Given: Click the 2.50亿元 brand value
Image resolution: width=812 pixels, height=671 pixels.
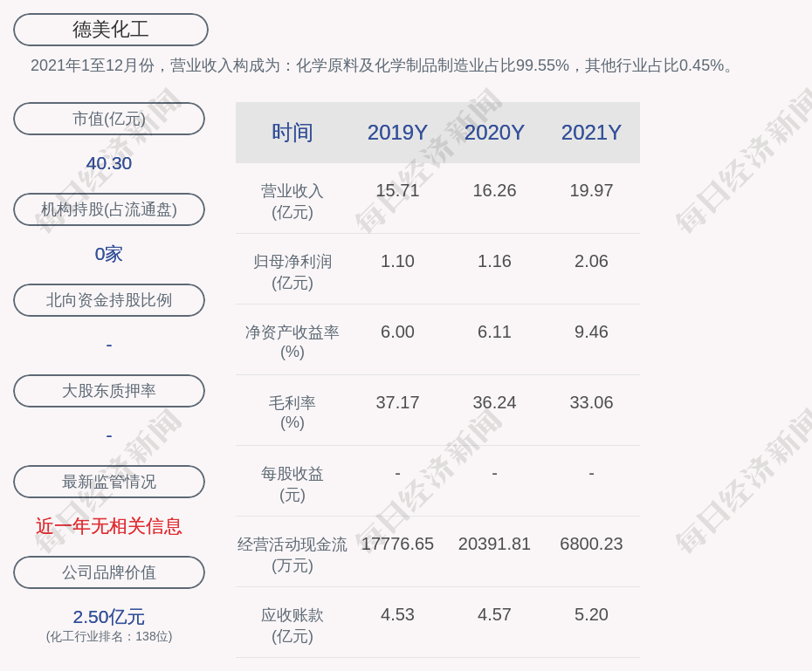Looking at the screenshot, I should (x=109, y=617).
